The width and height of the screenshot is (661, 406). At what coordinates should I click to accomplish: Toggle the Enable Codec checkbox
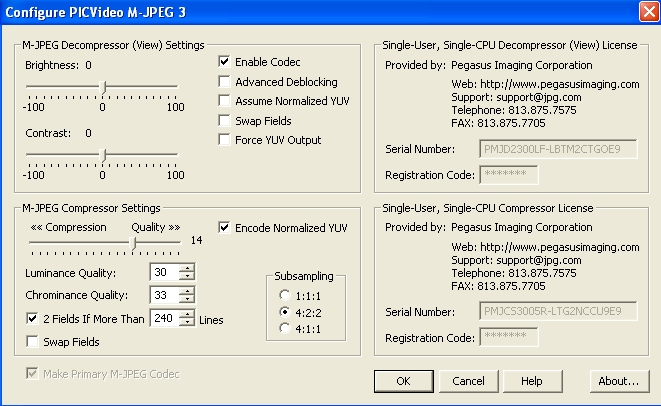coord(224,62)
